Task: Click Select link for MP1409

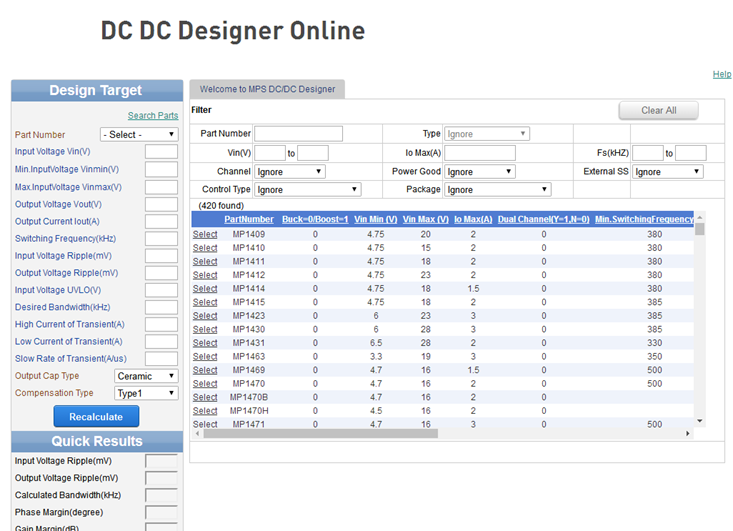Action: (x=205, y=234)
